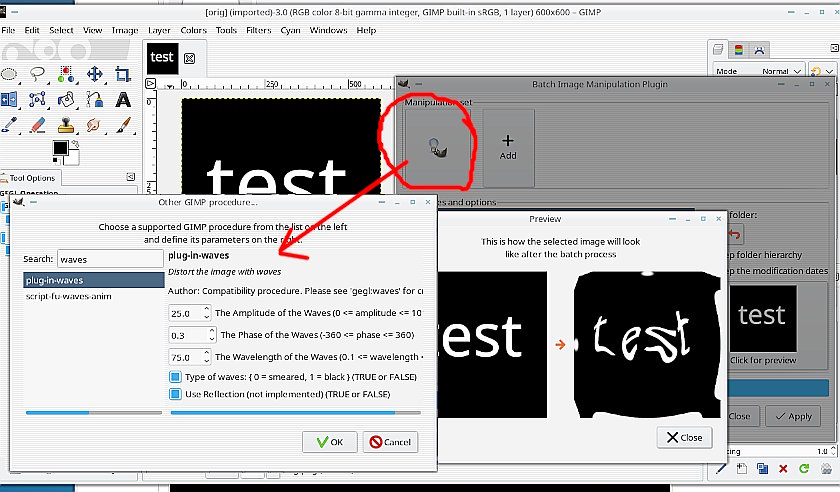Screen dimensions: 840x492
Task: Click Cancel in Other GIMP procedure dialog
Action: (391, 442)
